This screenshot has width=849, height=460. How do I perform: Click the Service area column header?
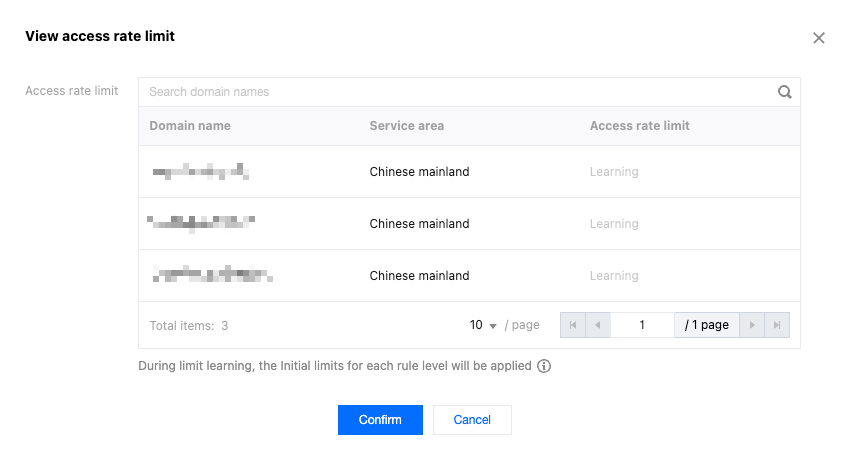click(x=406, y=126)
